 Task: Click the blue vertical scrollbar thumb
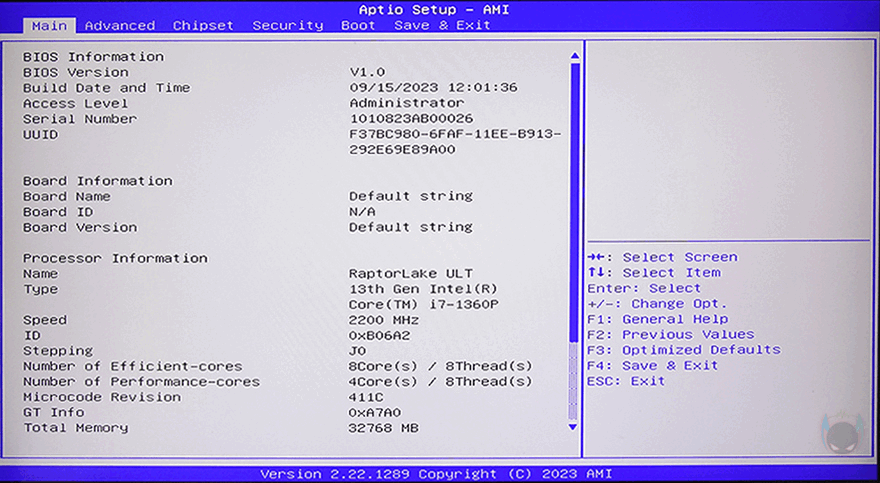574,200
